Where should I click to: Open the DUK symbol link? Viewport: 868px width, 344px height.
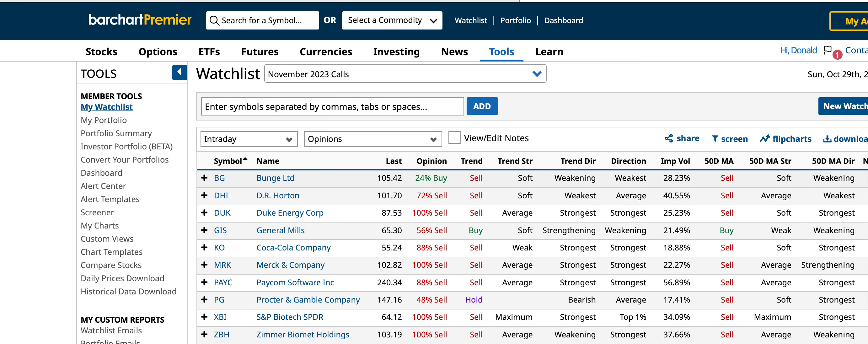click(x=222, y=212)
